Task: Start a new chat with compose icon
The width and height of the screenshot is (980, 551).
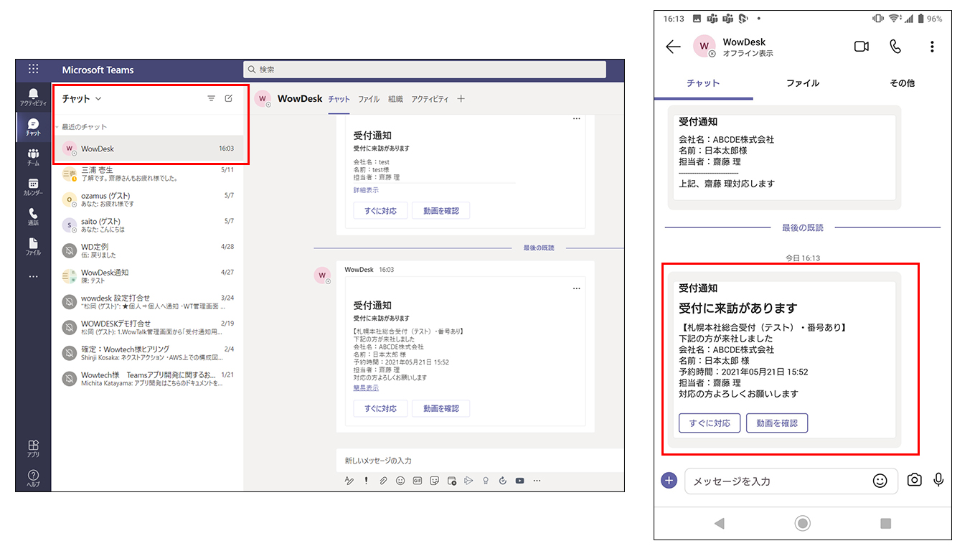Action: point(229,98)
